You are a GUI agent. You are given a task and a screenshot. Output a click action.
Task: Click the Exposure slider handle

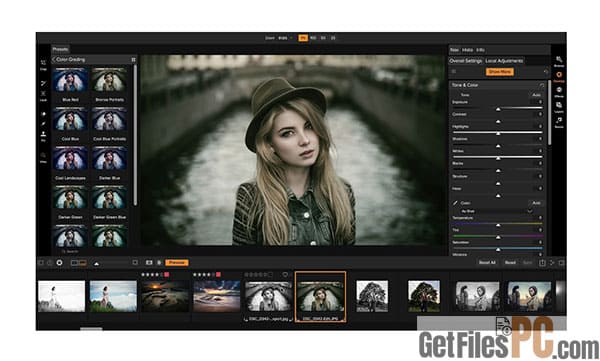click(x=498, y=109)
